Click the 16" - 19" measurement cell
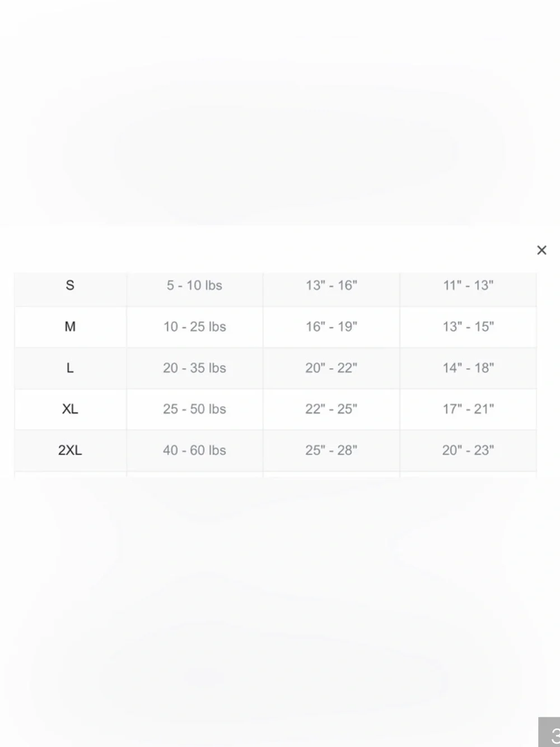Image resolution: width=560 pixels, height=747 pixels. coord(332,327)
